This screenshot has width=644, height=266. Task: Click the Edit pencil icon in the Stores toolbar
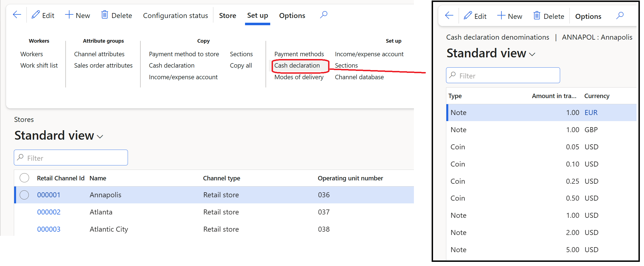click(35, 15)
